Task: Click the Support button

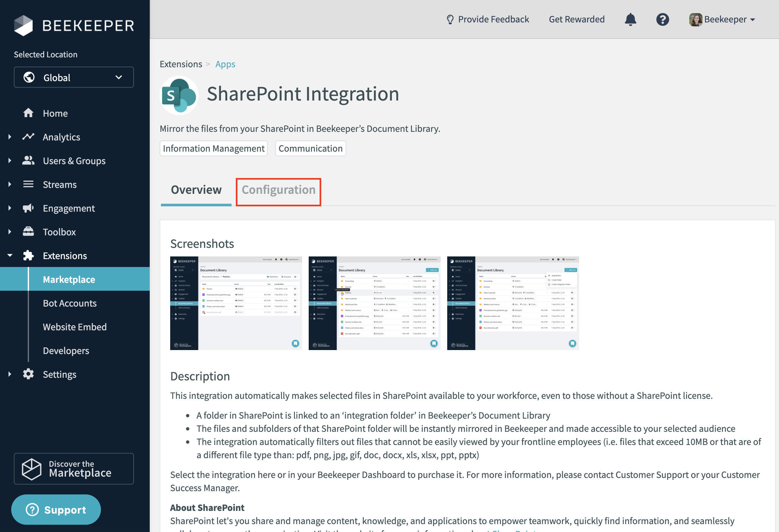Action: [56, 510]
